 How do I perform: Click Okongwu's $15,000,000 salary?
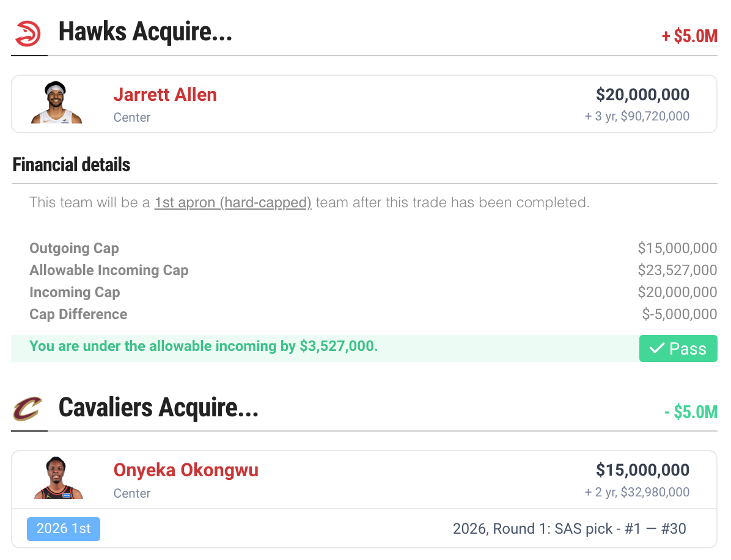642,470
